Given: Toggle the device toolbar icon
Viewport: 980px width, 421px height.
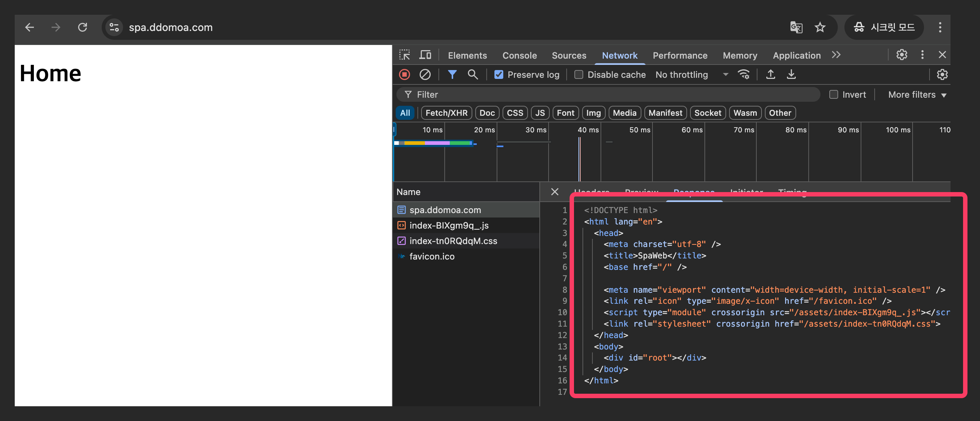Looking at the screenshot, I should pos(425,55).
